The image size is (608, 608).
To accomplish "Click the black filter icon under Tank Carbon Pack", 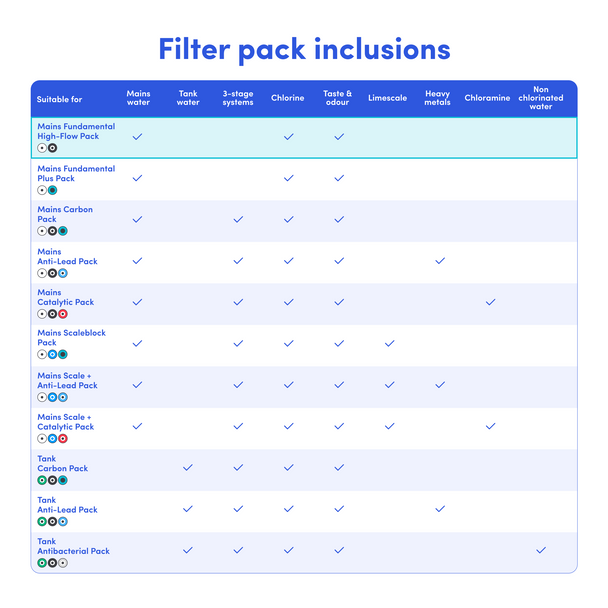I will (52, 480).
